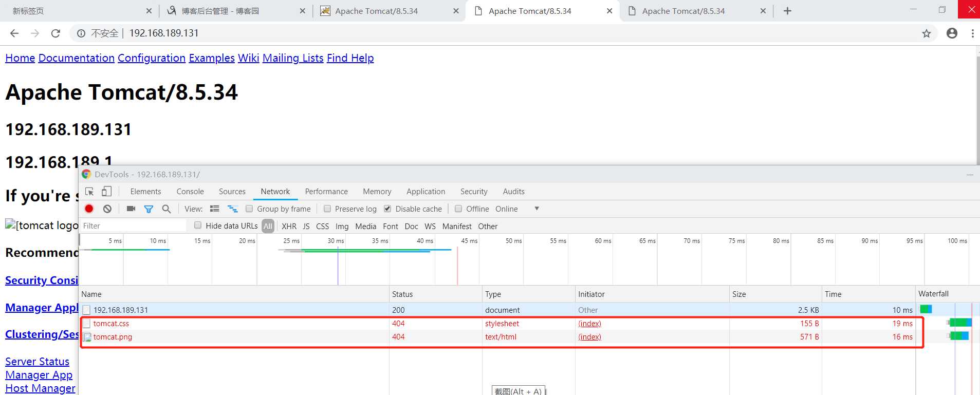Viewport: 980px width, 395px height.
Task: Open network search magnifier
Action: 167,209
